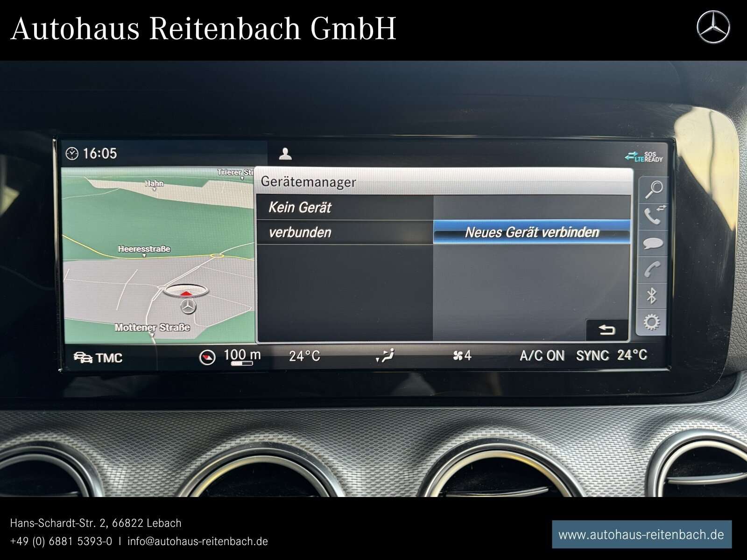Select the Bluetooth icon in sidebar

652,296
